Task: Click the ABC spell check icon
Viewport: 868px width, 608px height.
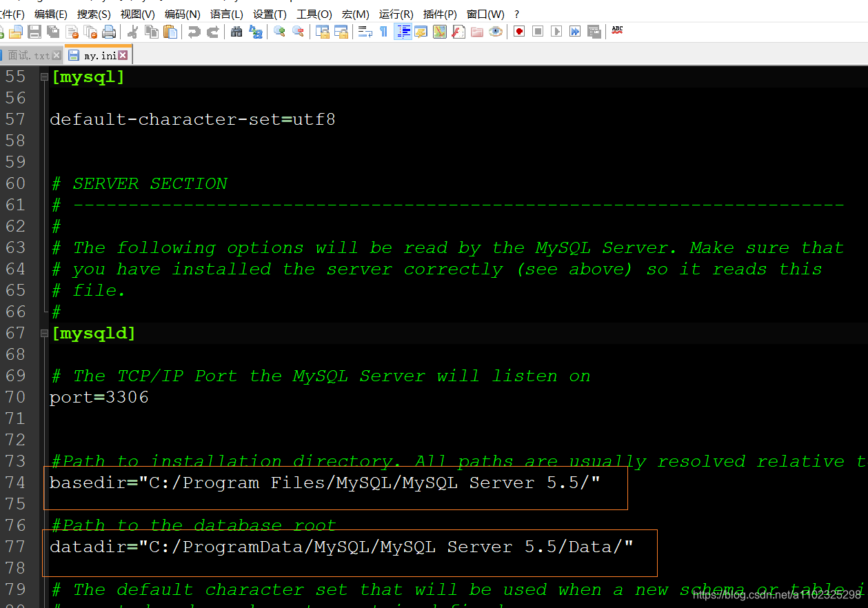Action: pyautogui.click(x=617, y=30)
